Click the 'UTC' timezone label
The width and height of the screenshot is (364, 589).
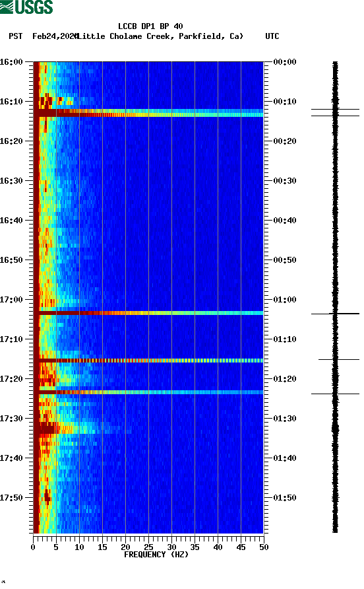pyautogui.click(x=272, y=36)
